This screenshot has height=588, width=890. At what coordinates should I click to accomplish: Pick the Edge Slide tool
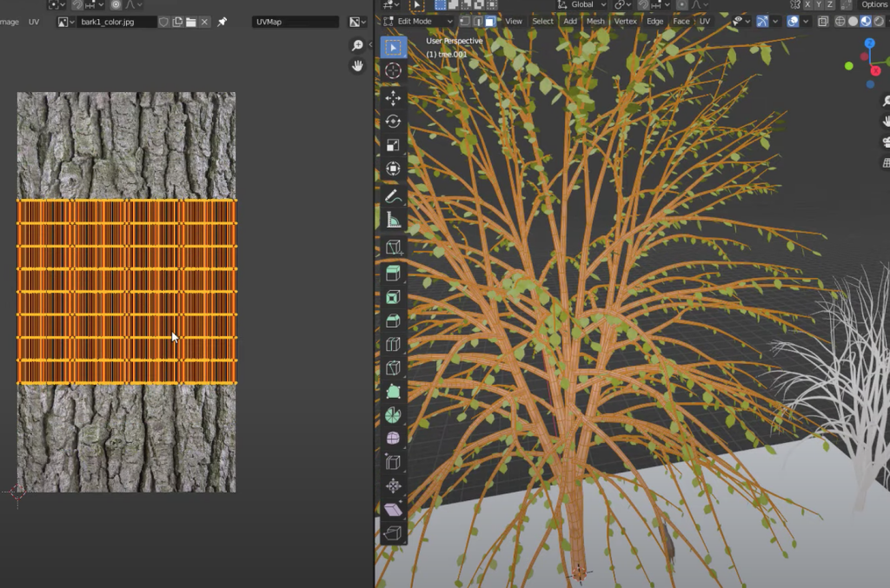393,462
